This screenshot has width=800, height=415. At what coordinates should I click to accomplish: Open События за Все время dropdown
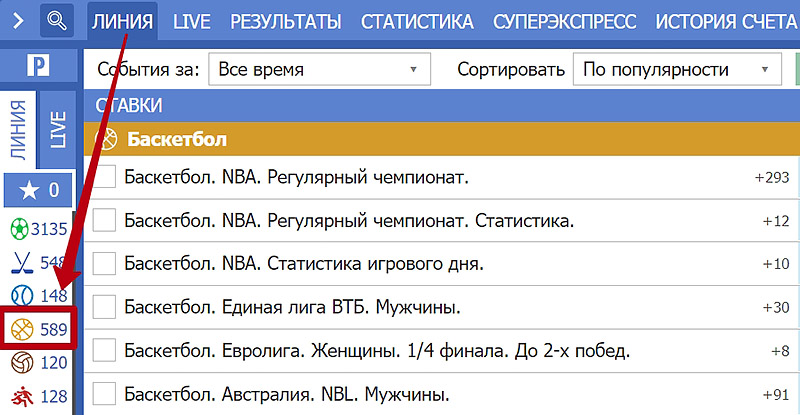click(319, 69)
